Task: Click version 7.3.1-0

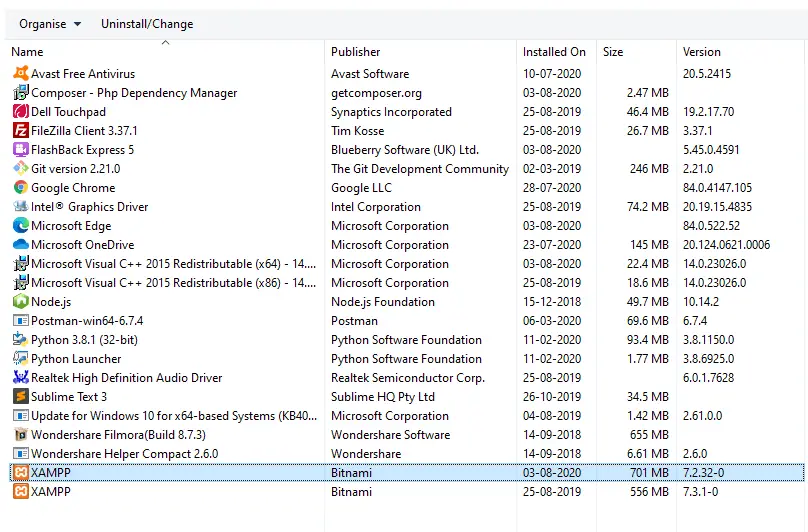Action: (x=700, y=492)
